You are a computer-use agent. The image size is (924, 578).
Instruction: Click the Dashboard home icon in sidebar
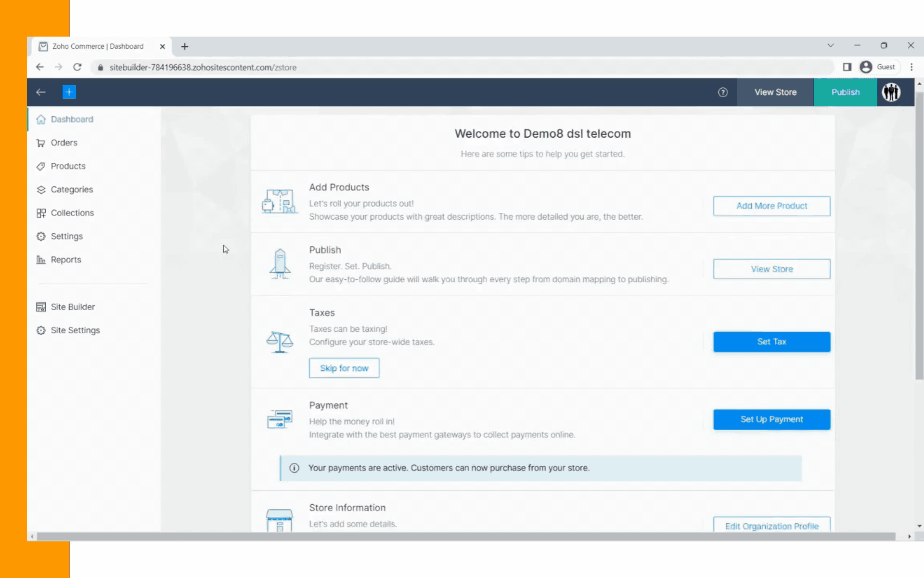tap(41, 119)
